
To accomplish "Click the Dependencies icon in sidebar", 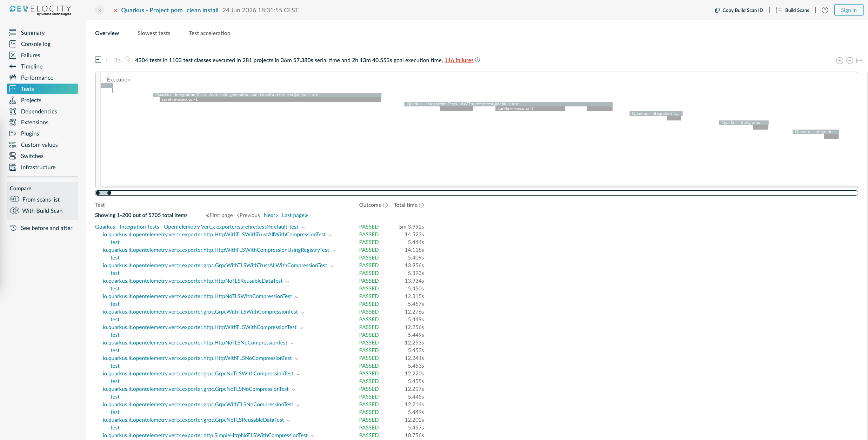I will coord(13,111).
